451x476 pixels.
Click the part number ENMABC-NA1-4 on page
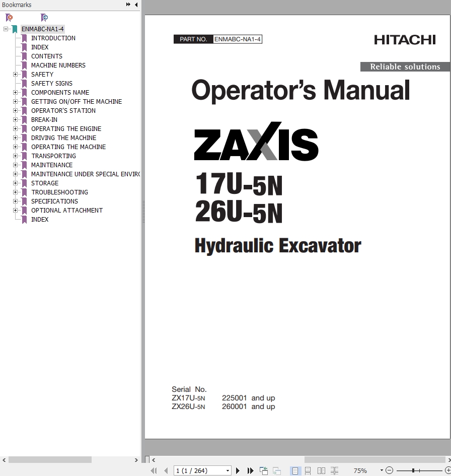point(238,39)
